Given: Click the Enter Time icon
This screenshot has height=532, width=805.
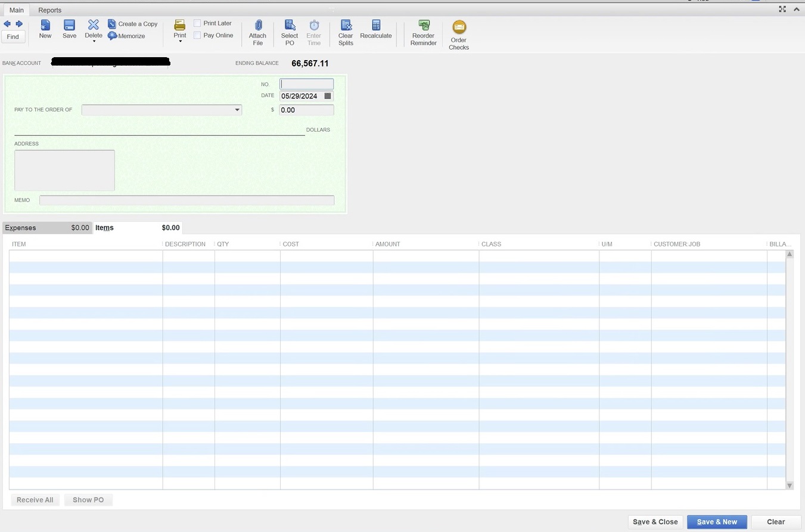Looking at the screenshot, I should (x=314, y=25).
